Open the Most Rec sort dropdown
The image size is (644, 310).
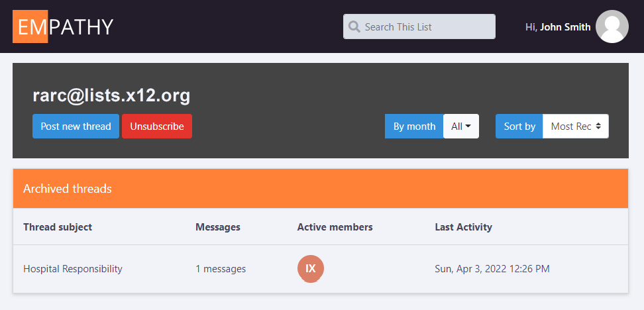coord(575,126)
